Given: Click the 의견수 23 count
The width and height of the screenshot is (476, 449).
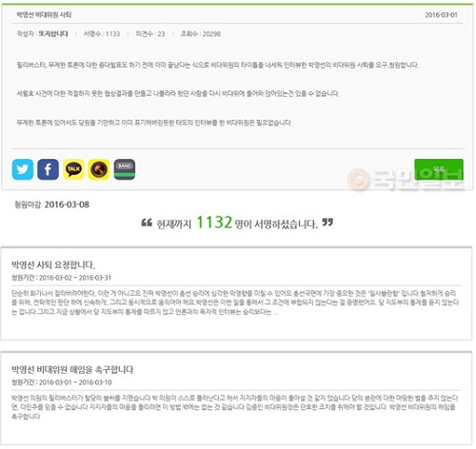Looking at the screenshot, I should click(x=150, y=33).
